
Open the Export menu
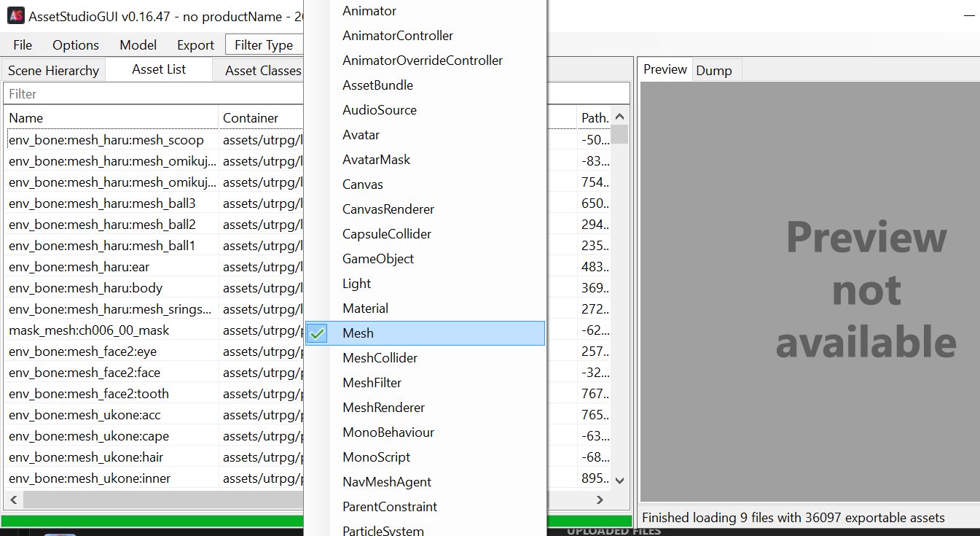[x=196, y=45]
